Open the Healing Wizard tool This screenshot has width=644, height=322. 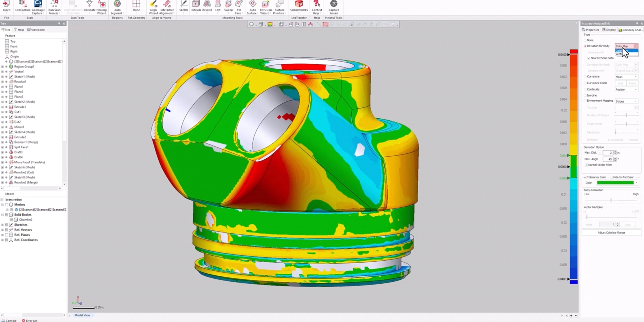(102, 7)
